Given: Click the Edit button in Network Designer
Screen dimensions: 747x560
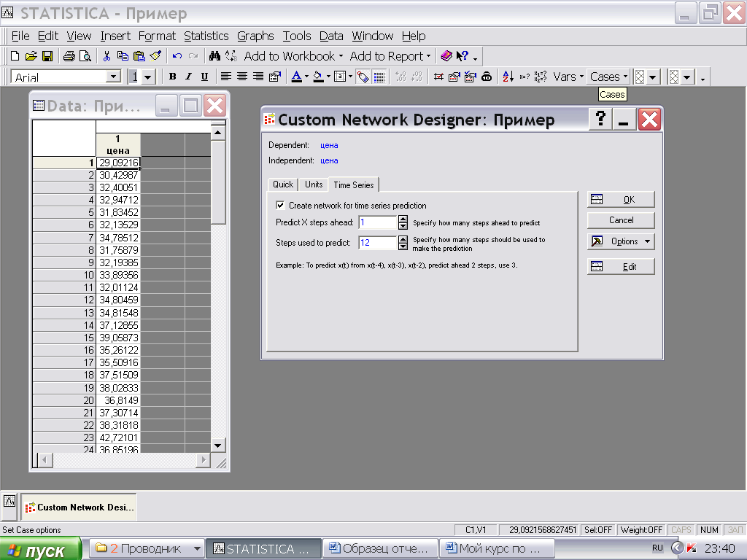Looking at the screenshot, I should [x=621, y=267].
